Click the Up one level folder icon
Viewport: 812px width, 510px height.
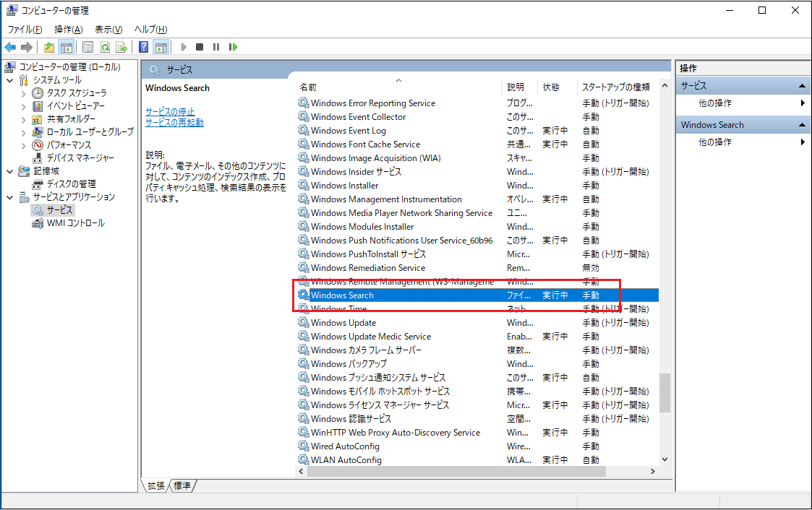pos(49,48)
